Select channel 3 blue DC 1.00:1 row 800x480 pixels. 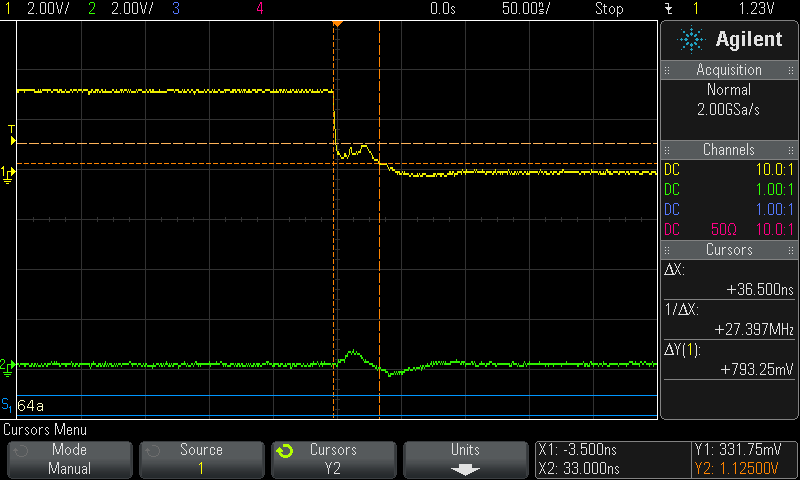tap(729, 209)
